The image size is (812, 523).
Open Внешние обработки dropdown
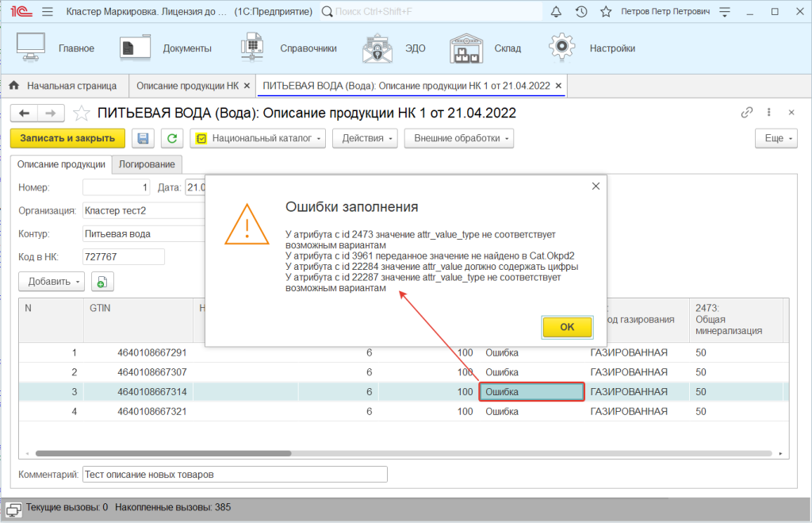[459, 138]
